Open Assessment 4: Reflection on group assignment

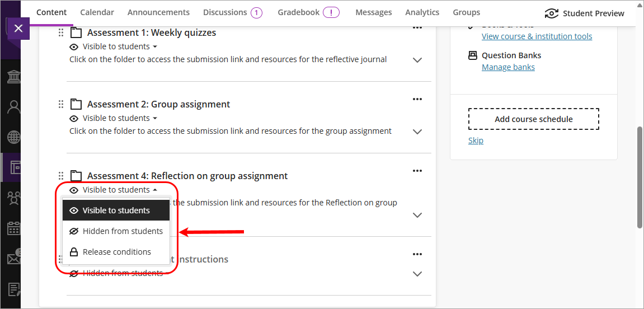pyautogui.click(x=187, y=175)
